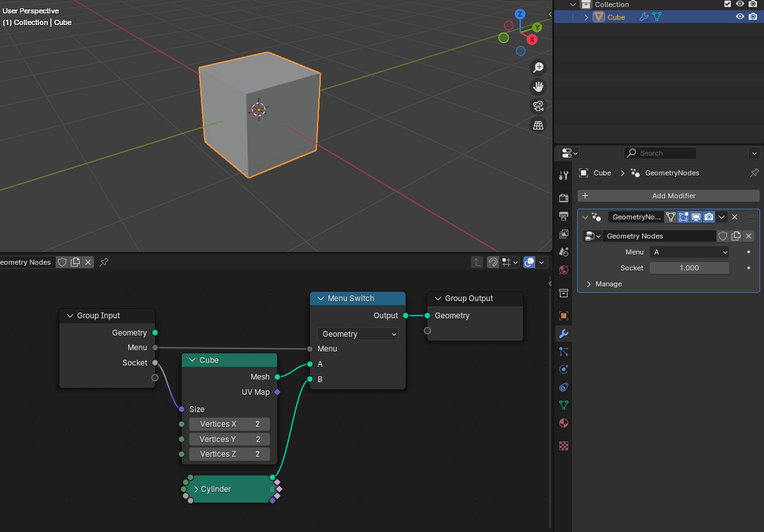The image size is (764, 532).
Task: Open the Material properties tab
Action: click(x=564, y=423)
